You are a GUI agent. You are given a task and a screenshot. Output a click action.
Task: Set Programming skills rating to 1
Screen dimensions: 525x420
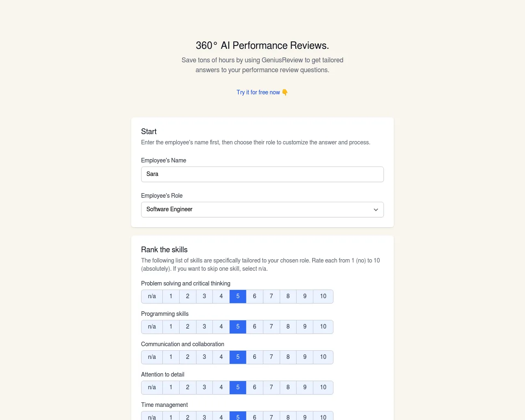coord(171,327)
